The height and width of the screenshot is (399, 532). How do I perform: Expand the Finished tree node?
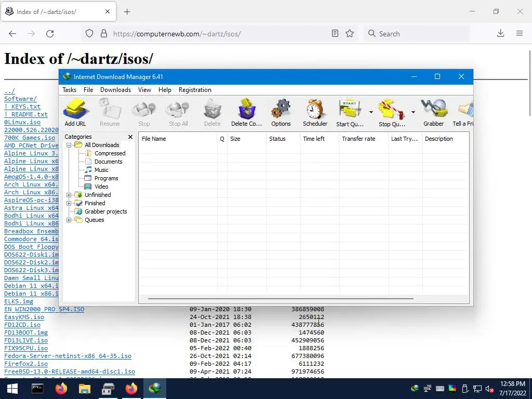click(x=69, y=203)
